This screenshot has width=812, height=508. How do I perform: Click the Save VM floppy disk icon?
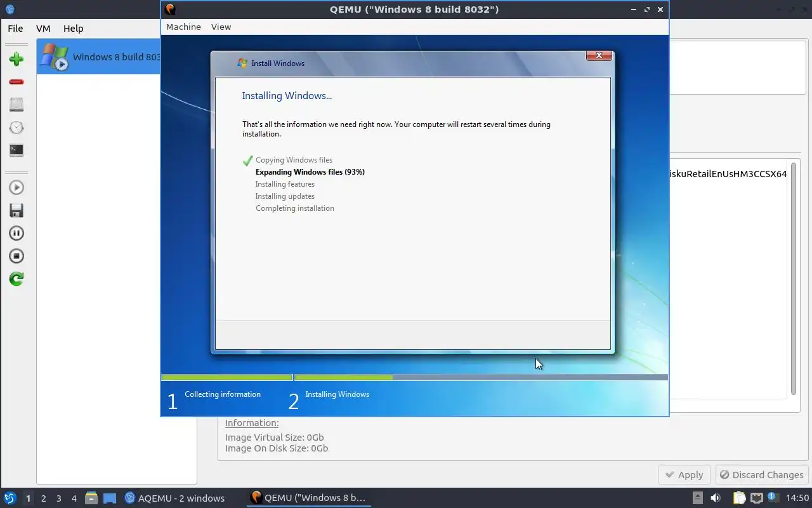tap(16, 210)
